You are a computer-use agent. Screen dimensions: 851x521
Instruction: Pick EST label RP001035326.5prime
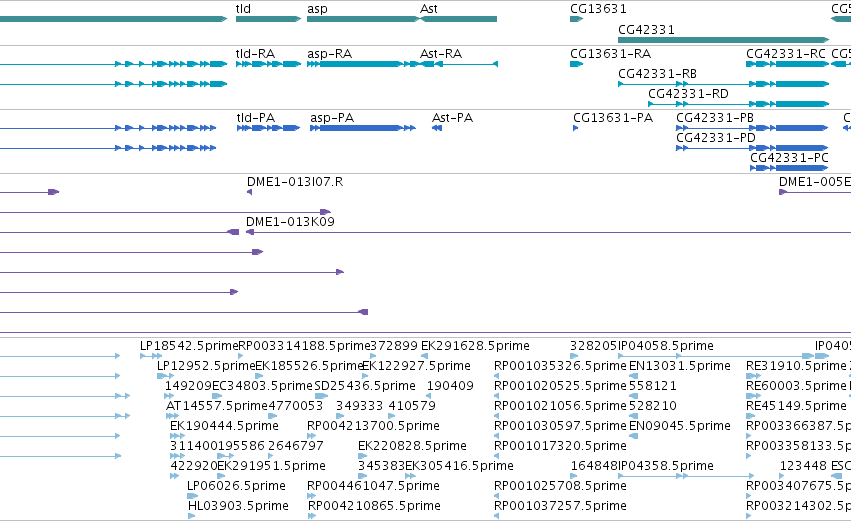click(x=560, y=366)
